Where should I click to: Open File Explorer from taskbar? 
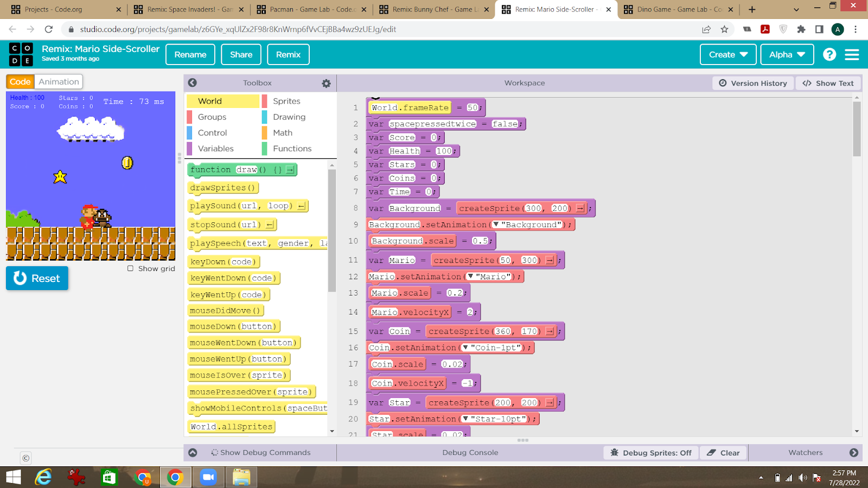pos(241,477)
